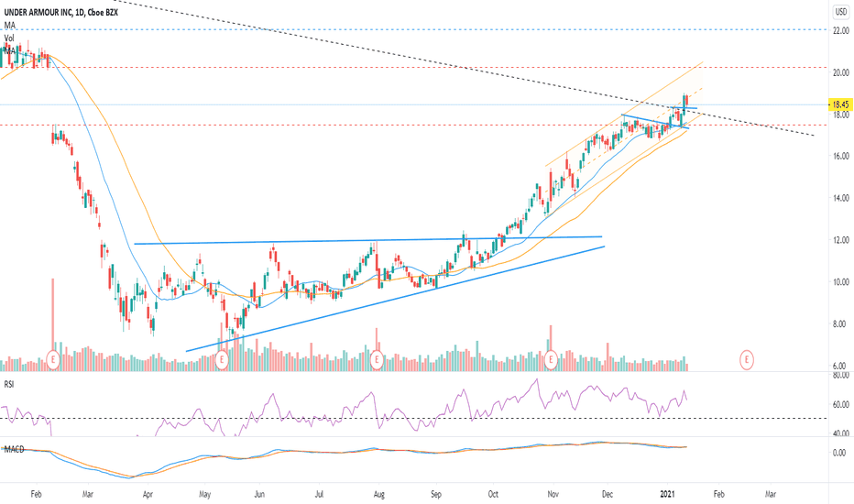This screenshot has height=504, width=854.
Task: Select the MACD indicator legend label
Action: [x=14, y=449]
